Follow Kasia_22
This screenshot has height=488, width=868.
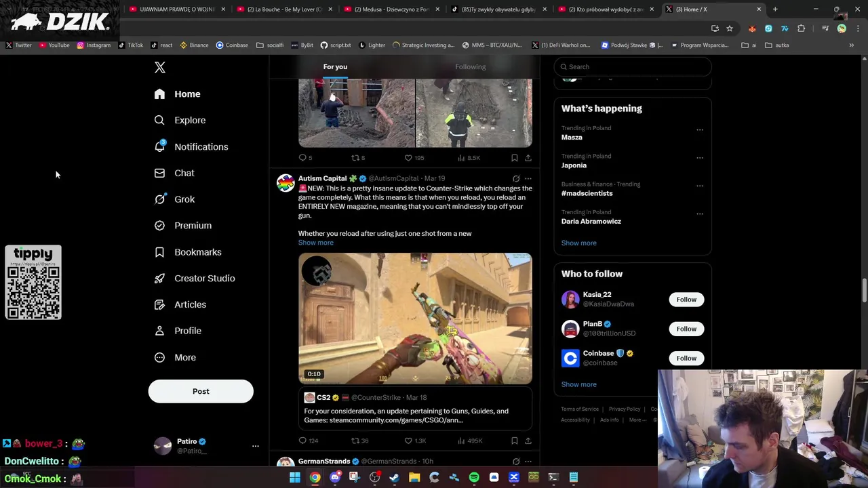(x=686, y=300)
